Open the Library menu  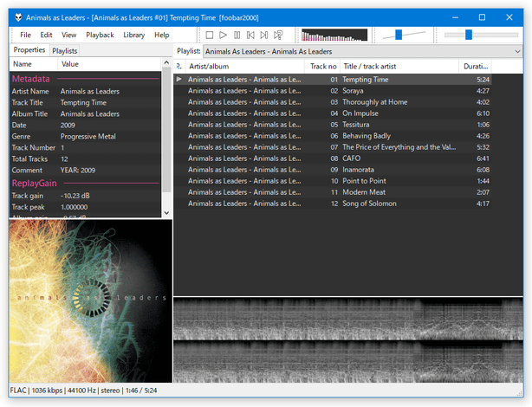(x=133, y=35)
